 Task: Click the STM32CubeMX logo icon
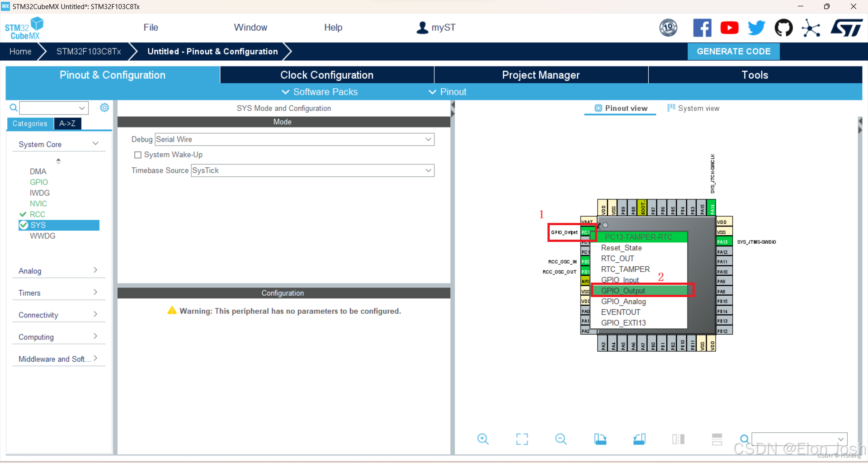pos(24,28)
